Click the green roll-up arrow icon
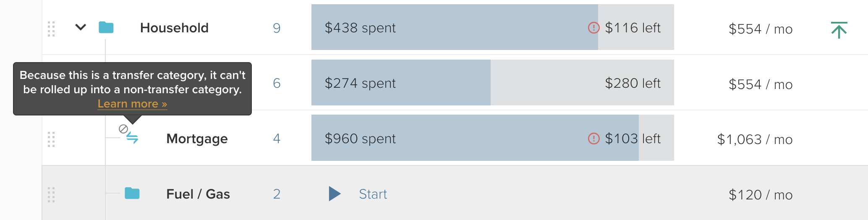Viewport: 868px width, 220px height. (x=839, y=30)
